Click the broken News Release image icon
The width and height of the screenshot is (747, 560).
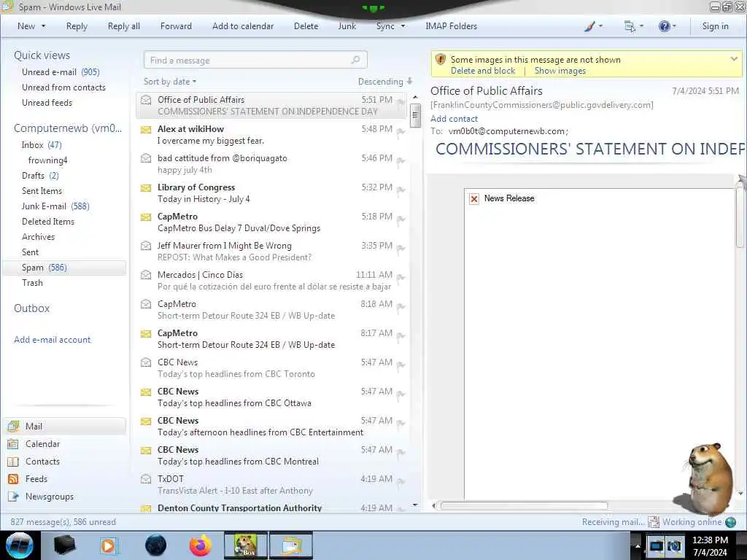(x=474, y=198)
